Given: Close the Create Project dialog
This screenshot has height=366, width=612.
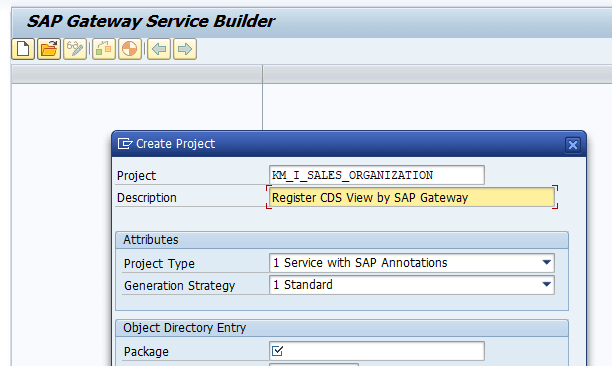Looking at the screenshot, I should [573, 145].
